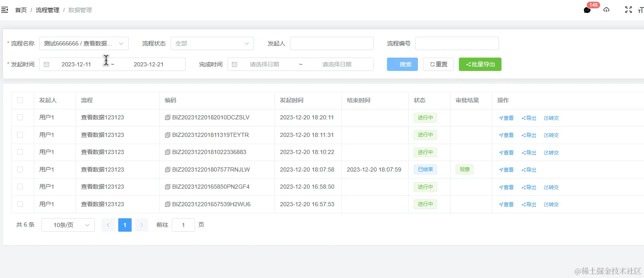Copy code icon beside BIZ202312201657539H2WU6

pyautogui.click(x=168, y=205)
